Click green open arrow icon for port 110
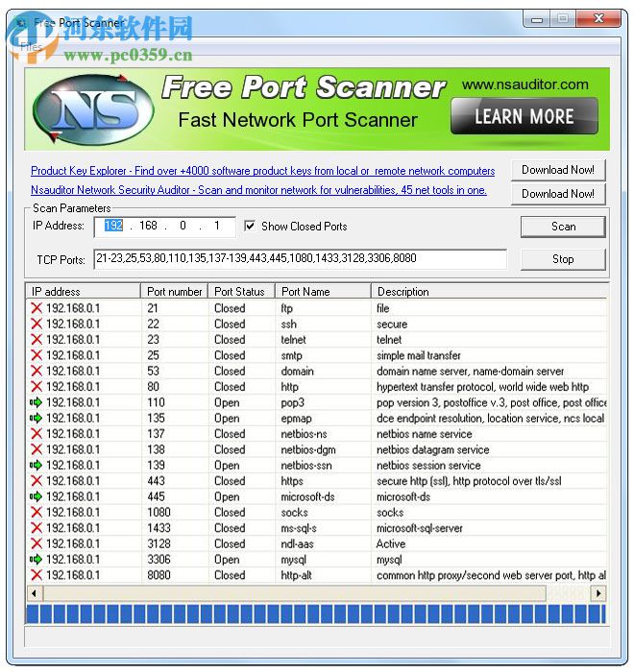The height and width of the screenshot is (672, 634). click(37, 402)
